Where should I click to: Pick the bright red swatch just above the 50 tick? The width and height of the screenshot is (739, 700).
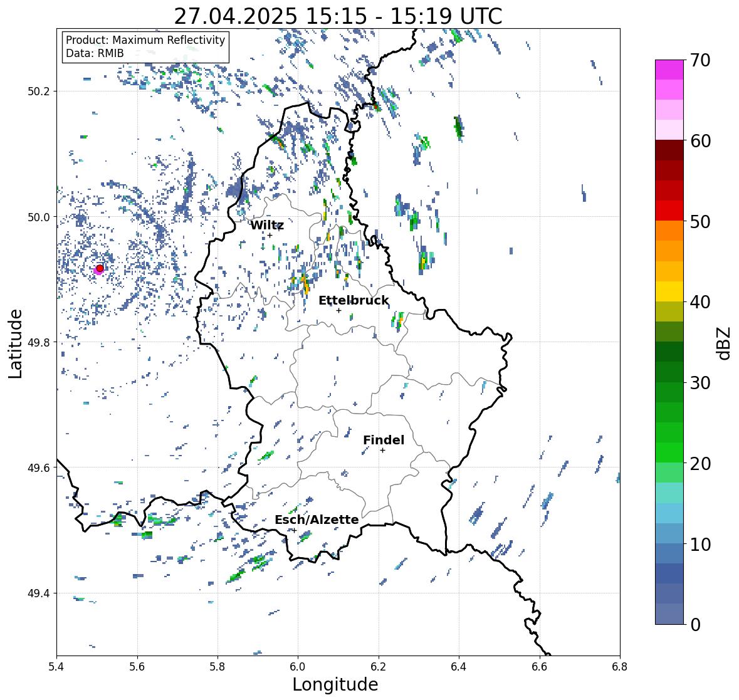[669, 211]
